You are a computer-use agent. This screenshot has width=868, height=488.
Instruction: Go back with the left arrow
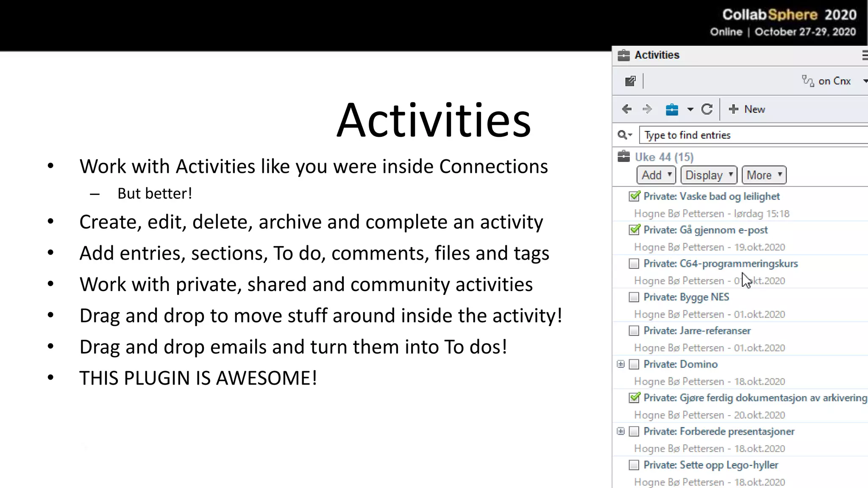(626, 109)
